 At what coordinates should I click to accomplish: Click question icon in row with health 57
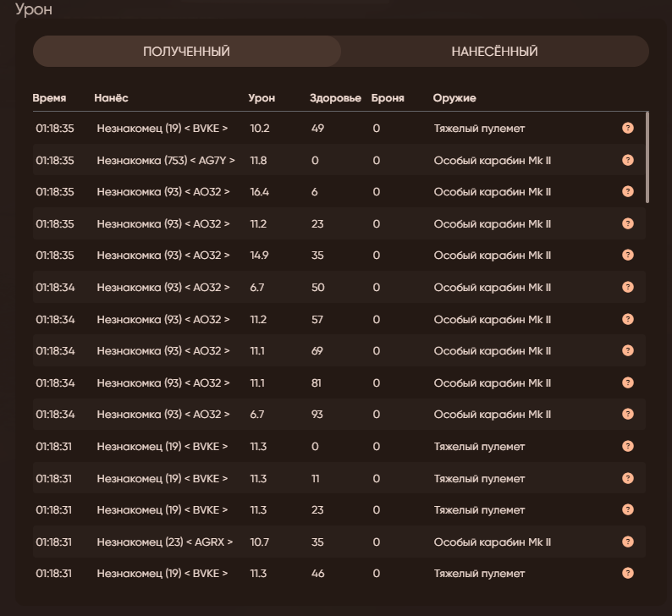click(628, 319)
